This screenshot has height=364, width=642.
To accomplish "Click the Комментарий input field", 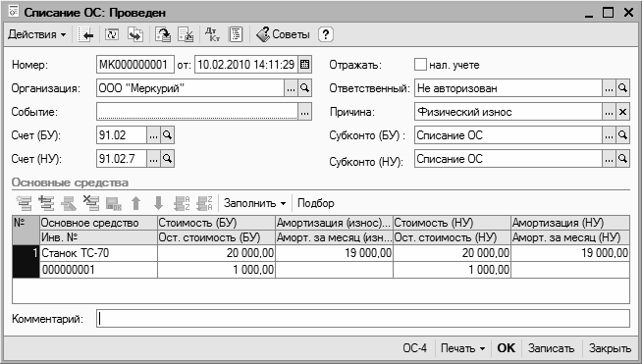I will [363, 319].
